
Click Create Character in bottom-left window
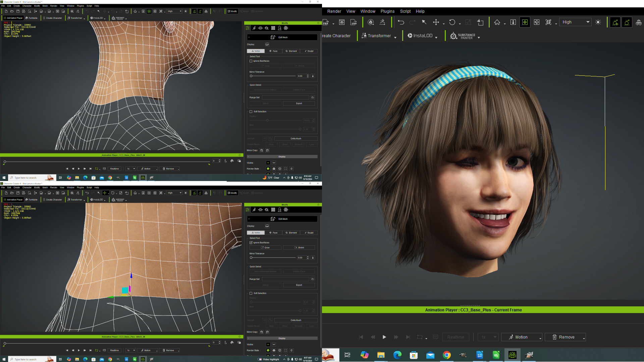point(53,200)
